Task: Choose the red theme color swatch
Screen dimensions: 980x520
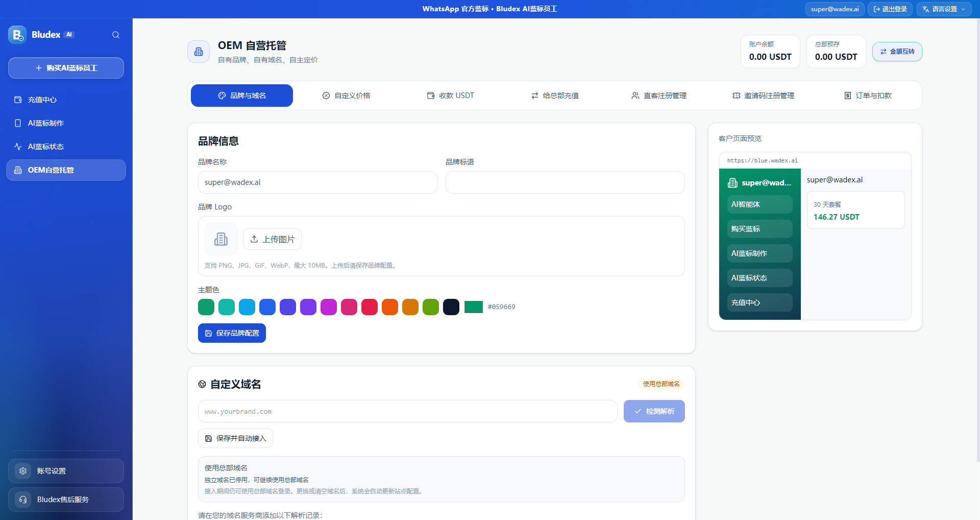Action: [x=370, y=307]
